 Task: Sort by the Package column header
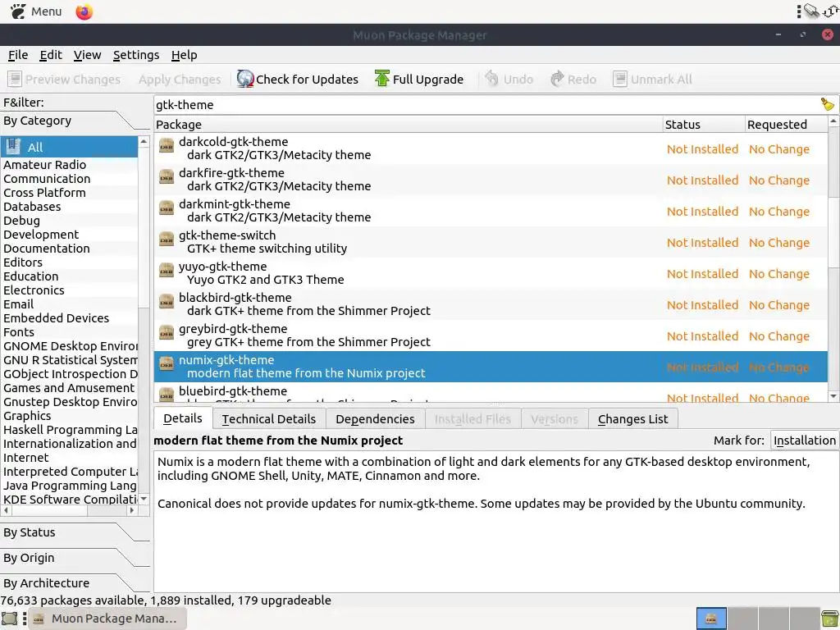point(409,125)
